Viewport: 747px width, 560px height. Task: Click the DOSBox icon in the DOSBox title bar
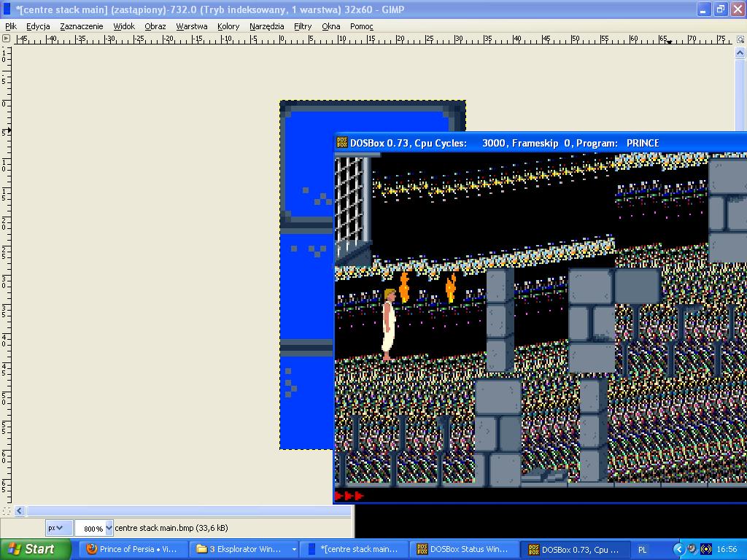[342, 142]
